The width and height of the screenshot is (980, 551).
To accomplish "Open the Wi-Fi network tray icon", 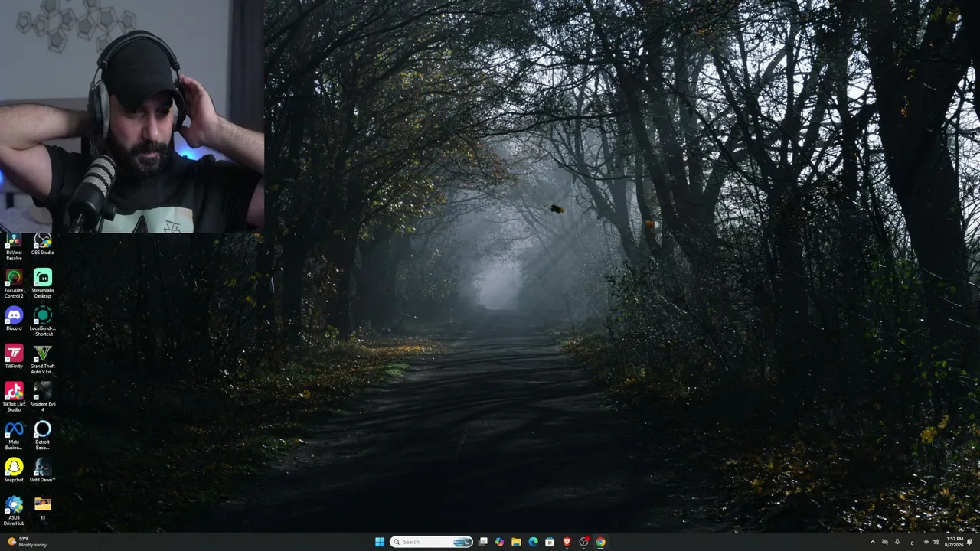I will pos(926,542).
